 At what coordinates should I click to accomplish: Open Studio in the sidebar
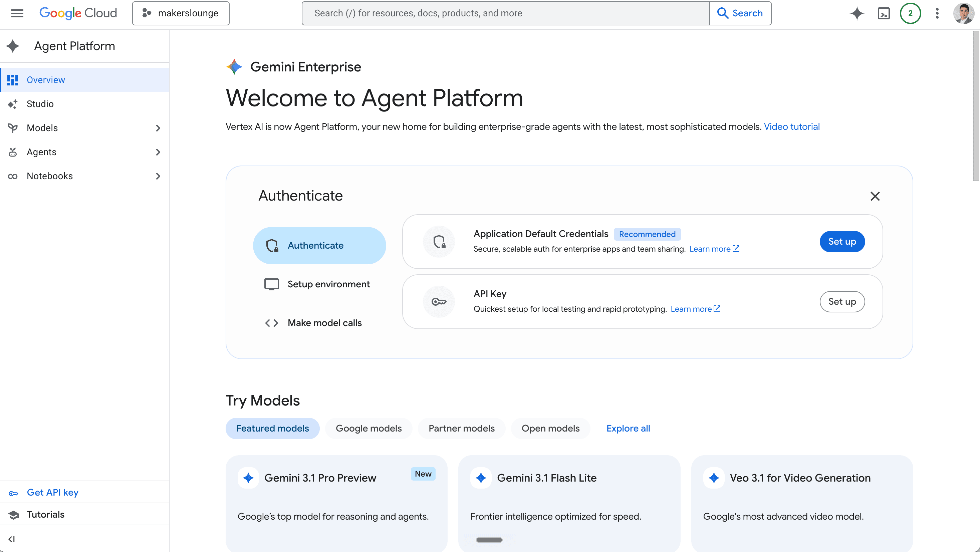click(84, 104)
